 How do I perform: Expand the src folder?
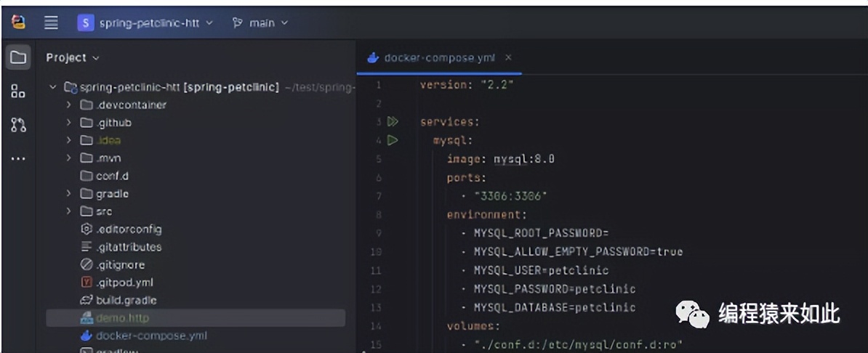(68, 211)
